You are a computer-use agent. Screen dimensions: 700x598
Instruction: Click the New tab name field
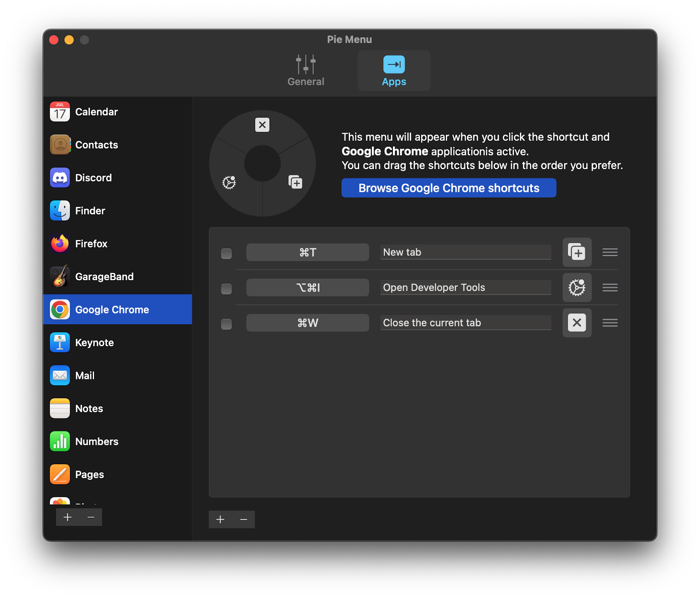[x=465, y=252]
